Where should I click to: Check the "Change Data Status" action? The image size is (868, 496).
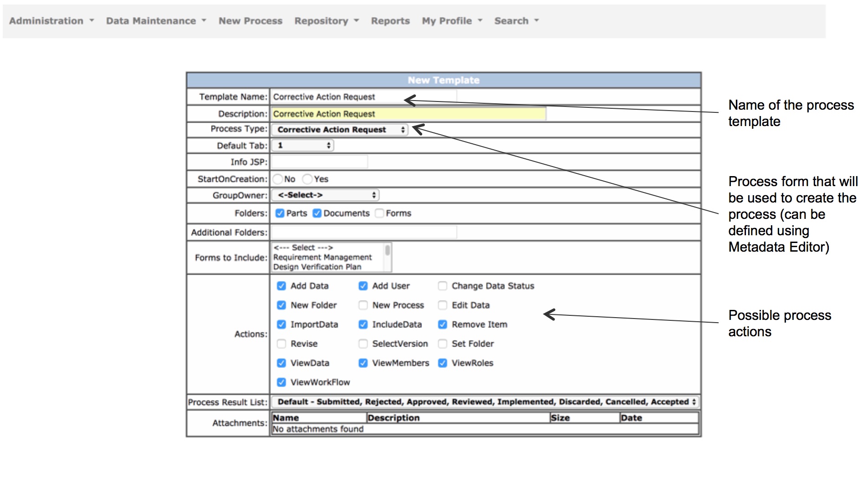point(442,286)
